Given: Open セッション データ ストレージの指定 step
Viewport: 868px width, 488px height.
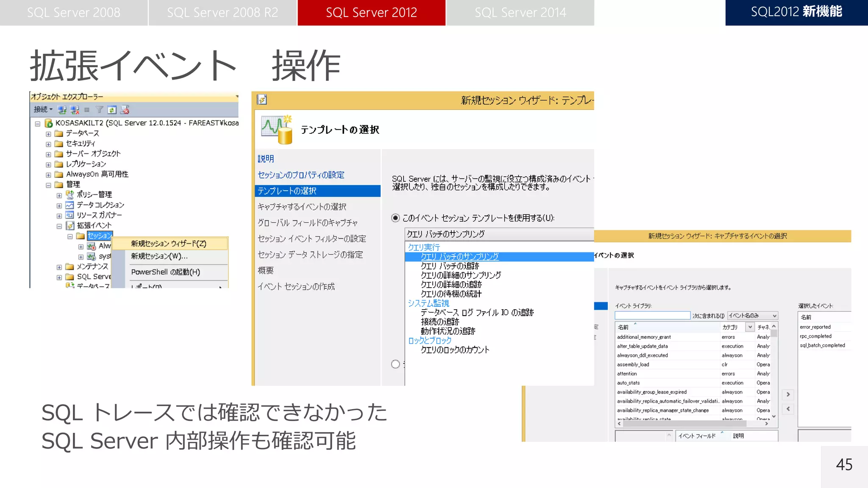Looking at the screenshot, I should point(310,255).
